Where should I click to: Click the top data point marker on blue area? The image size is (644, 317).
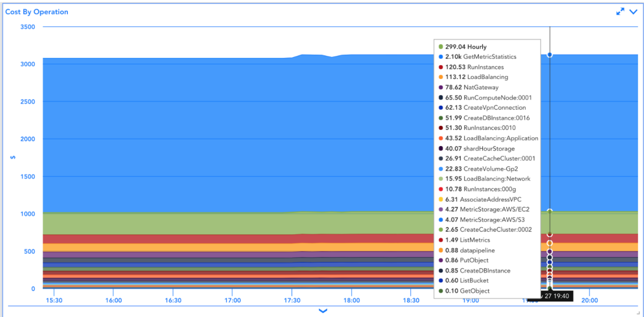point(550,54)
